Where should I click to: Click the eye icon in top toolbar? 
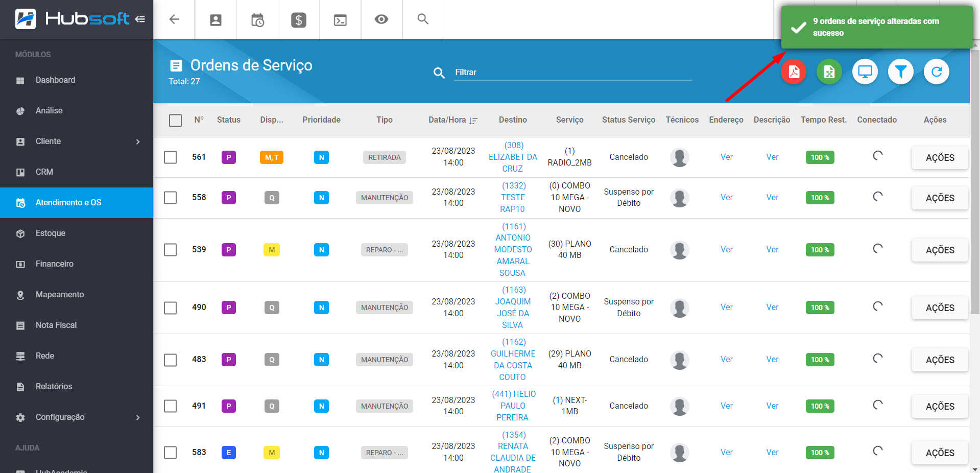(381, 19)
